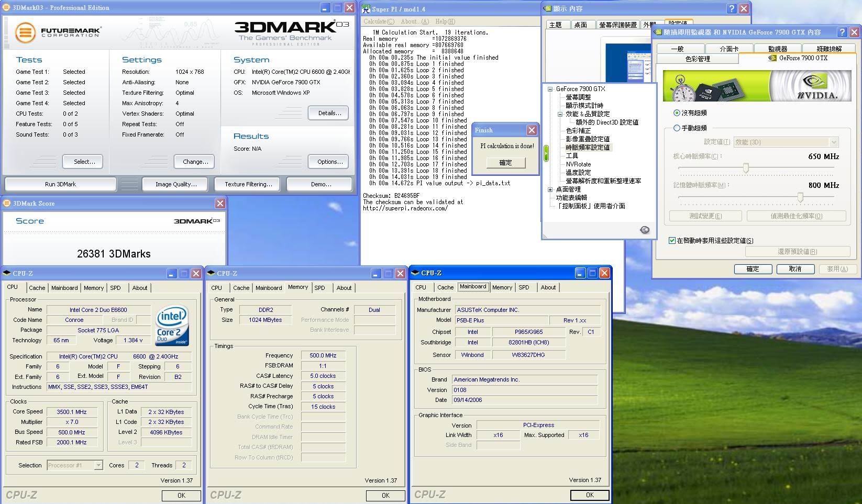Viewport: 862px width, 504px height.
Task: Click the green NVIDIA side-menu handle
Action: (546, 153)
